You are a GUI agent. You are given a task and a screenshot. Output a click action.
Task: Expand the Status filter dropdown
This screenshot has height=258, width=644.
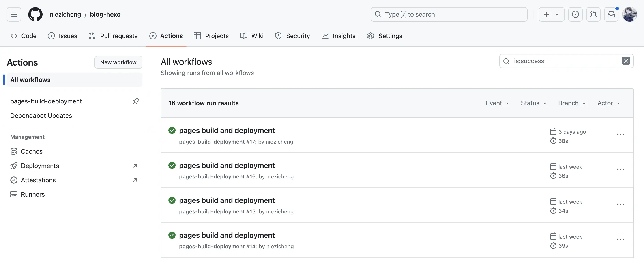(x=534, y=103)
